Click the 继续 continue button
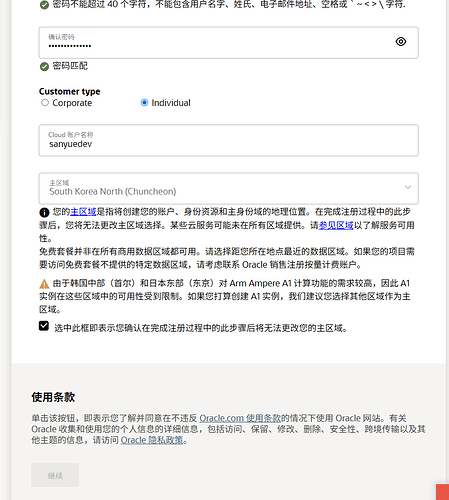The width and height of the screenshot is (449, 500). click(55, 475)
